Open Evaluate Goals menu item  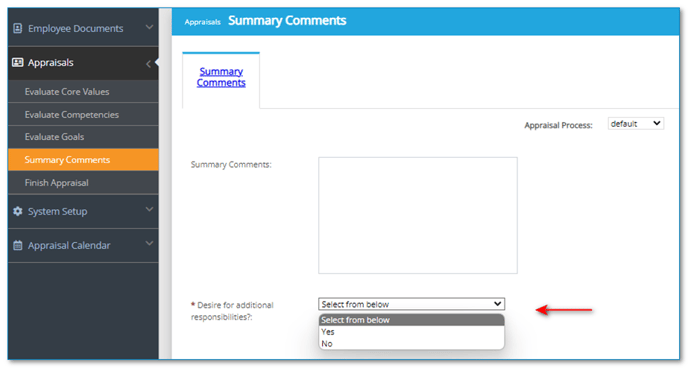coord(83,137)
